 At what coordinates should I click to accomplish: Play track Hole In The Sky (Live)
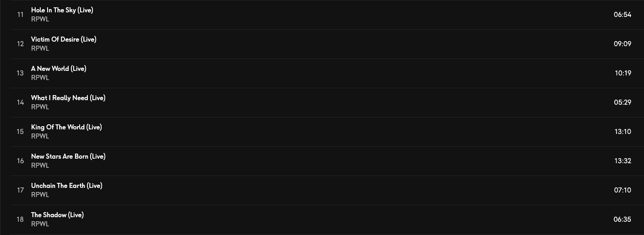point(62,10)
